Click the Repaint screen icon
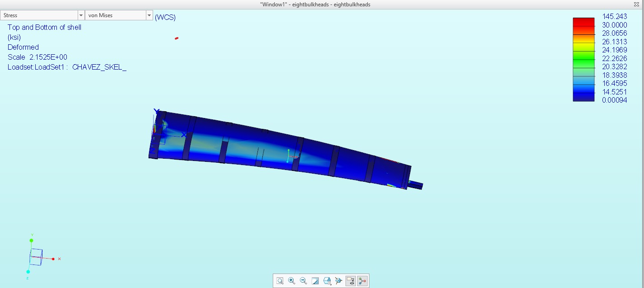 (315, 281)
